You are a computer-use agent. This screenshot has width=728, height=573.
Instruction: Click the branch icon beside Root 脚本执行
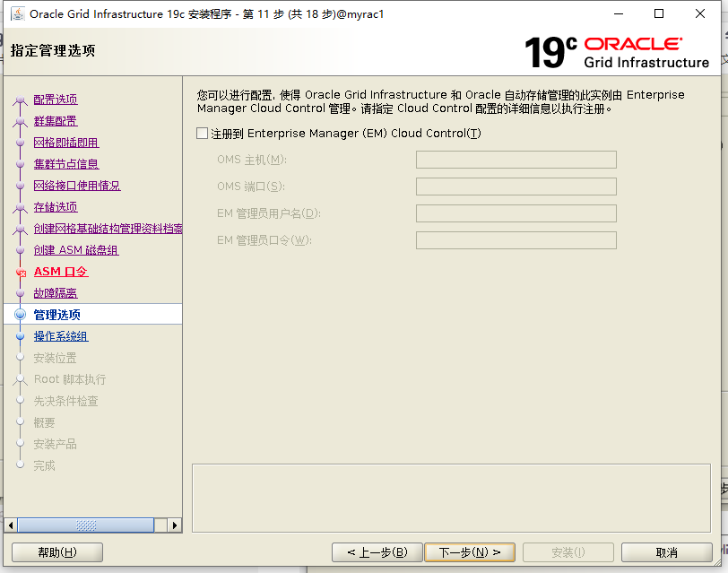(20, 380)
